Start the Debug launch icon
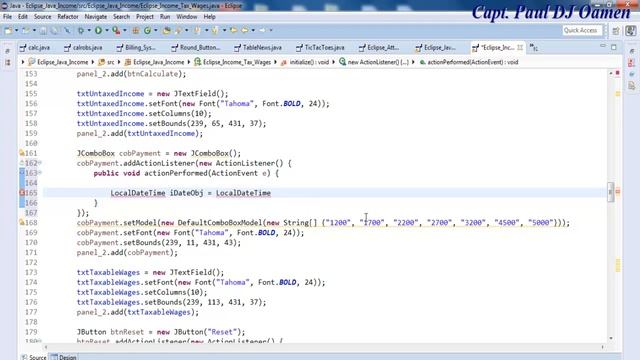The image size is (640, 360). [x=81, y=31]
